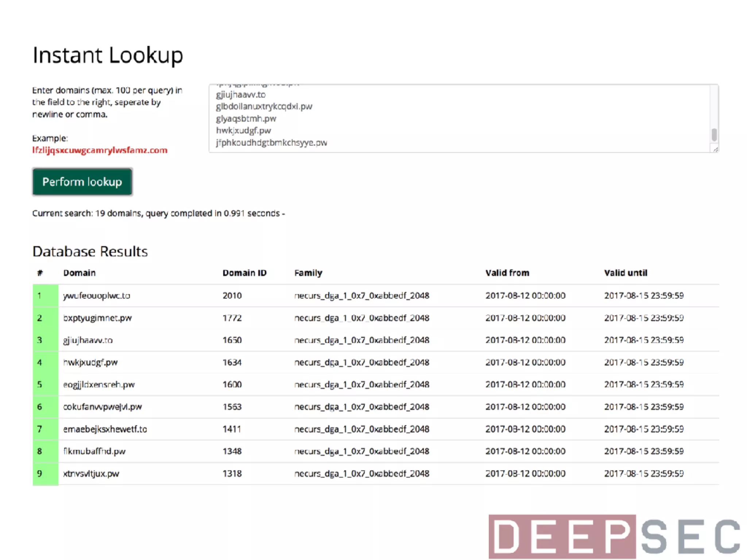Select domain eogjjldxensreh.pw in results
The width and height of the screenshot is (747, 560).
pos(99,385)
